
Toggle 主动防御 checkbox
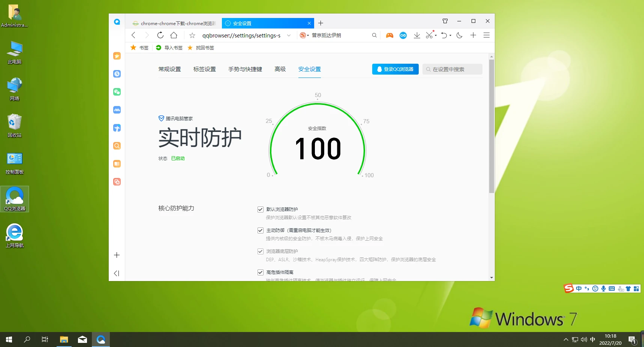261,230
